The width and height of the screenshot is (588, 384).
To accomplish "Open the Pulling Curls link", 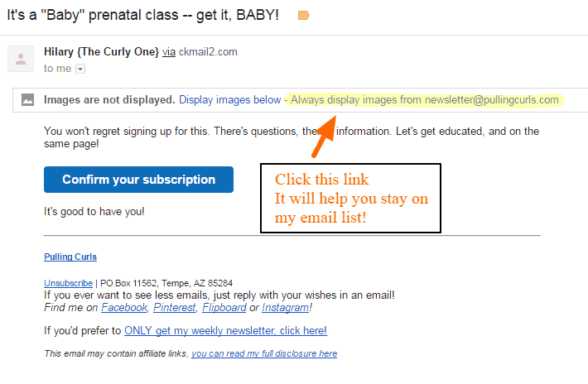I will (x=70, y=257).
